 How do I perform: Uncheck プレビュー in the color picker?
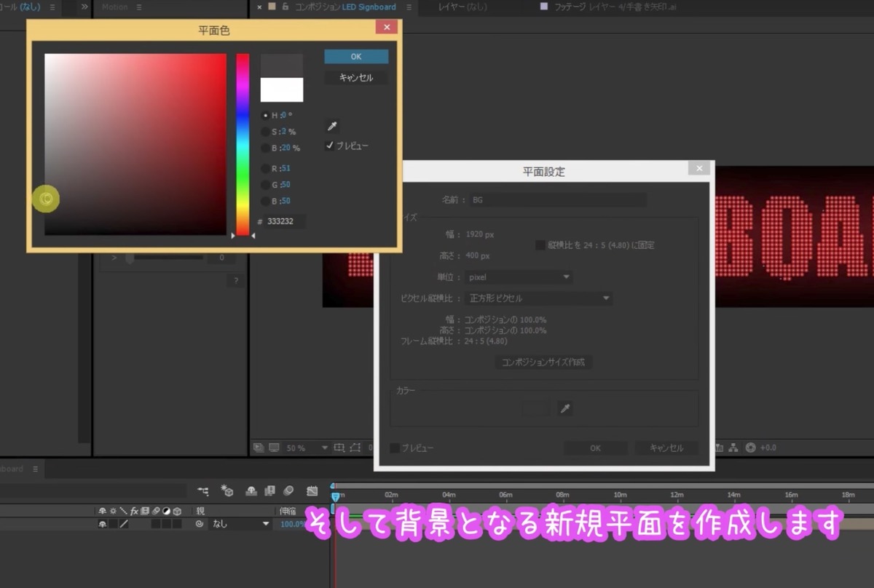[x=331, y=145]
